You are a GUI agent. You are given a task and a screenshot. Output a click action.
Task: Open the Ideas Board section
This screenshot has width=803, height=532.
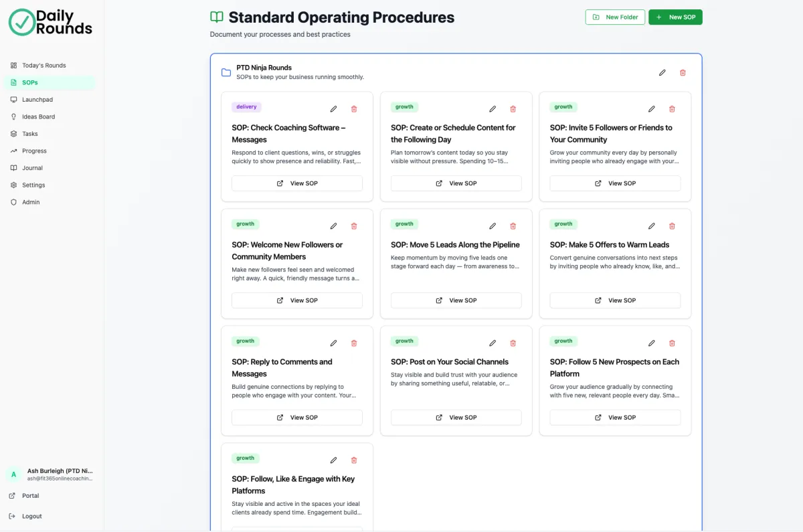point(38,116)
